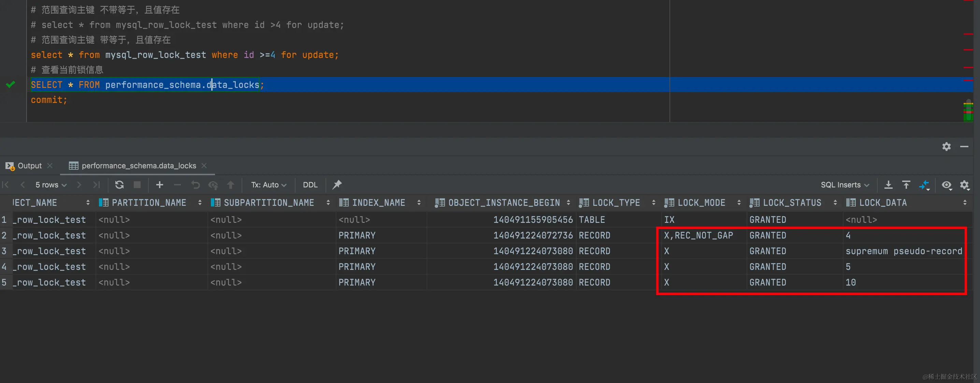
Task: Switch to the Output tab
Action: click(x=29, y=166)
